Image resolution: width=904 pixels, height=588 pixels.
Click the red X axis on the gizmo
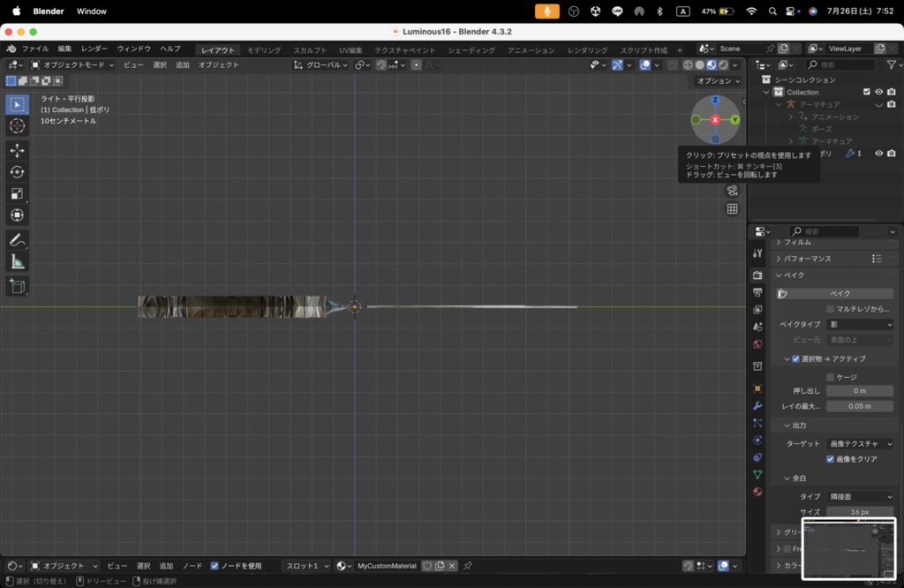pyautogui.click(x=715, y=119)
